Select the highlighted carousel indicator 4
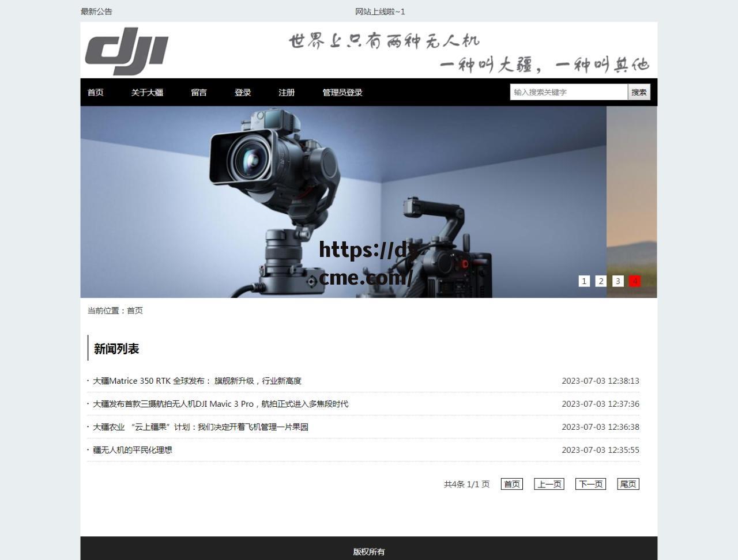Image resolution: width=738 pixels, height=560 pixels. (x=635, y=281)
